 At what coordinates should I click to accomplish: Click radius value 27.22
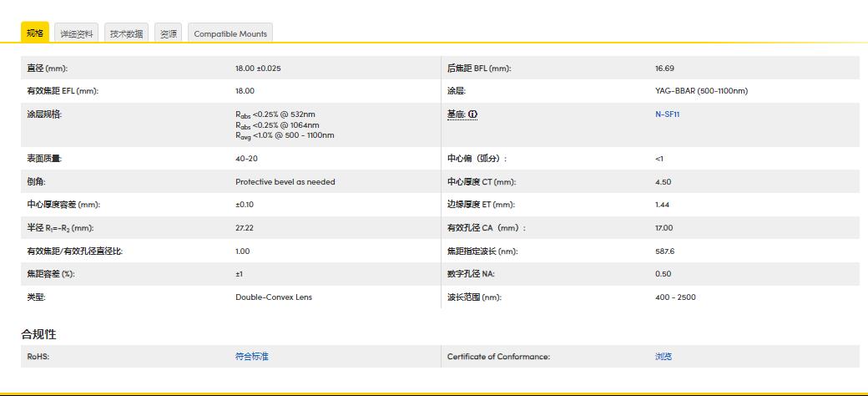tap(245, 228)
